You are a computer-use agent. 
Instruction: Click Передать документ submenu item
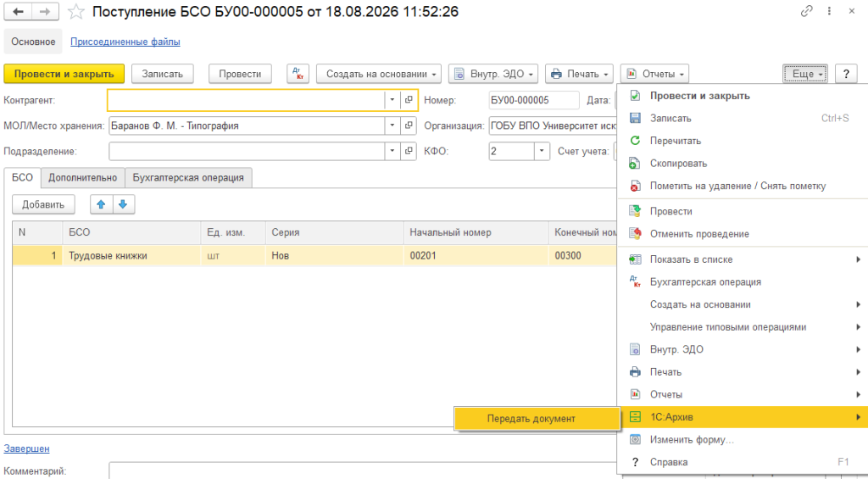pyautogui.click(x=537, y=419)
